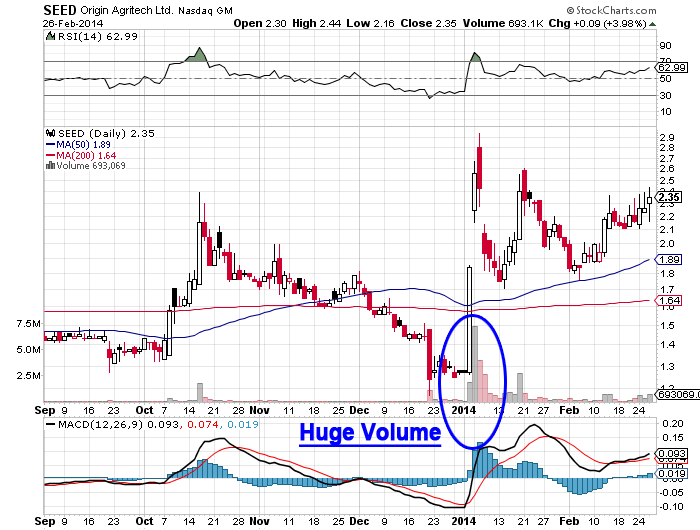
Task: Click the blue 0.019 histogram value in the MACD legend
Action: 243,424
